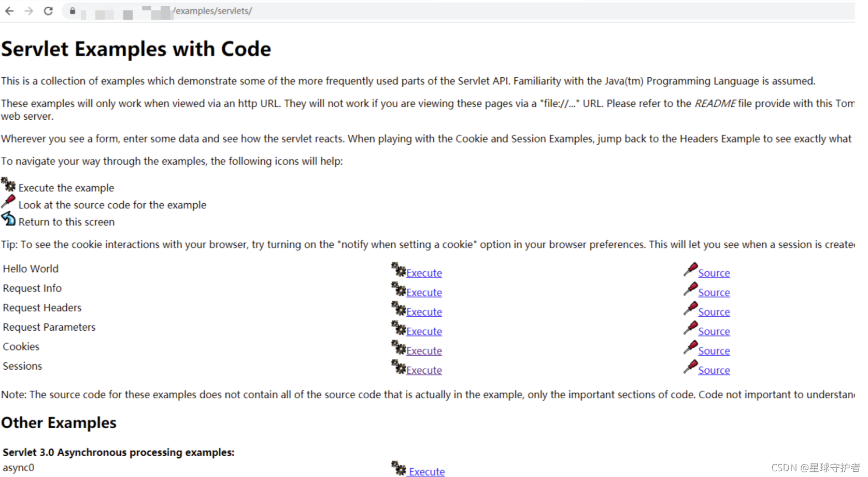The height and width of the screenshot is (477, 868).
Task: Open the Source link for Request Info
Action: [x=714, y=293]
